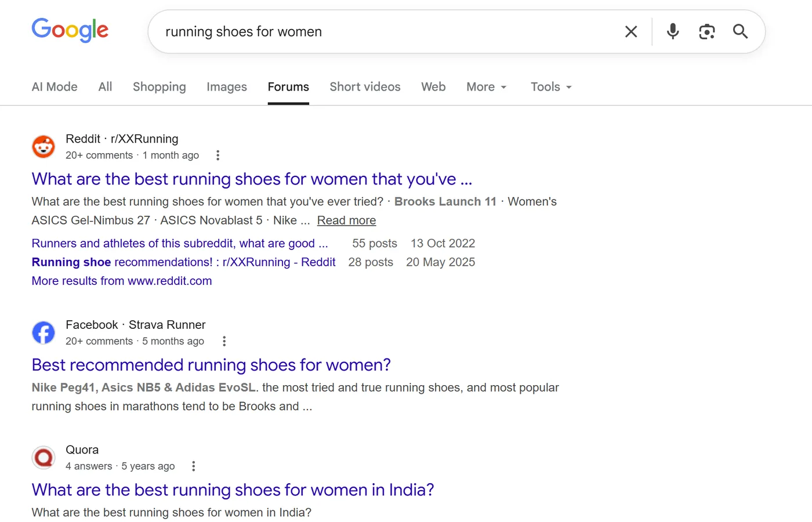Open the Images tab

coord(227,86)
